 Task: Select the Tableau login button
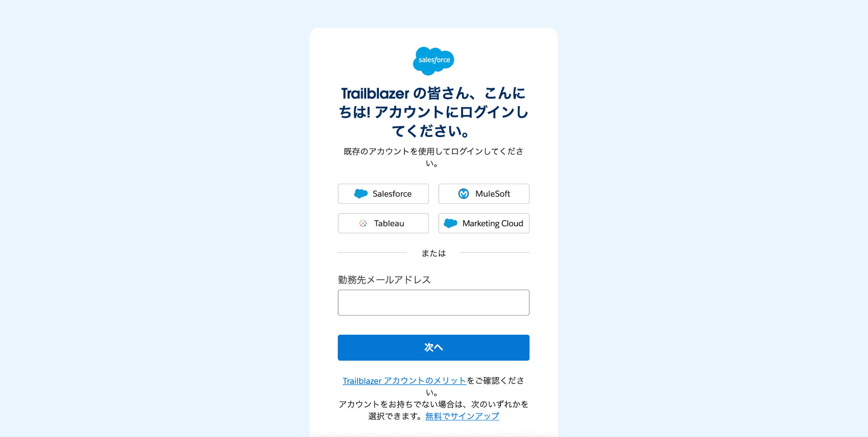click(x=383, y=223)
